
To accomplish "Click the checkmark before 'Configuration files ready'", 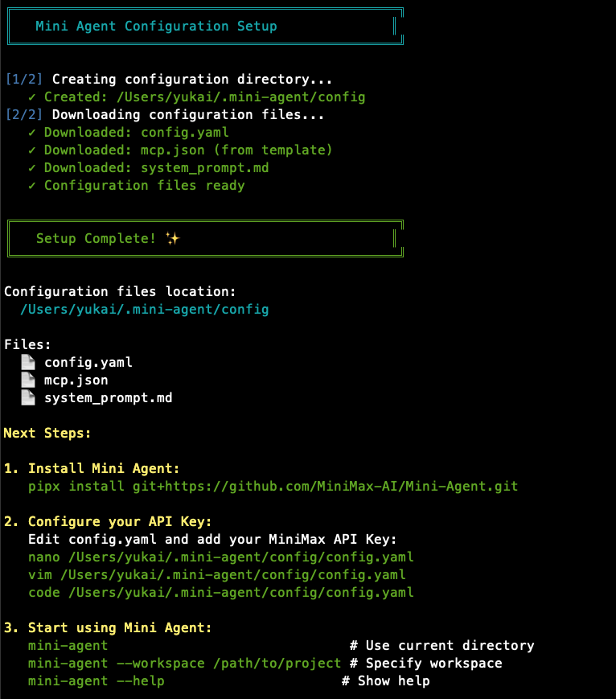I will pos(32,186).
